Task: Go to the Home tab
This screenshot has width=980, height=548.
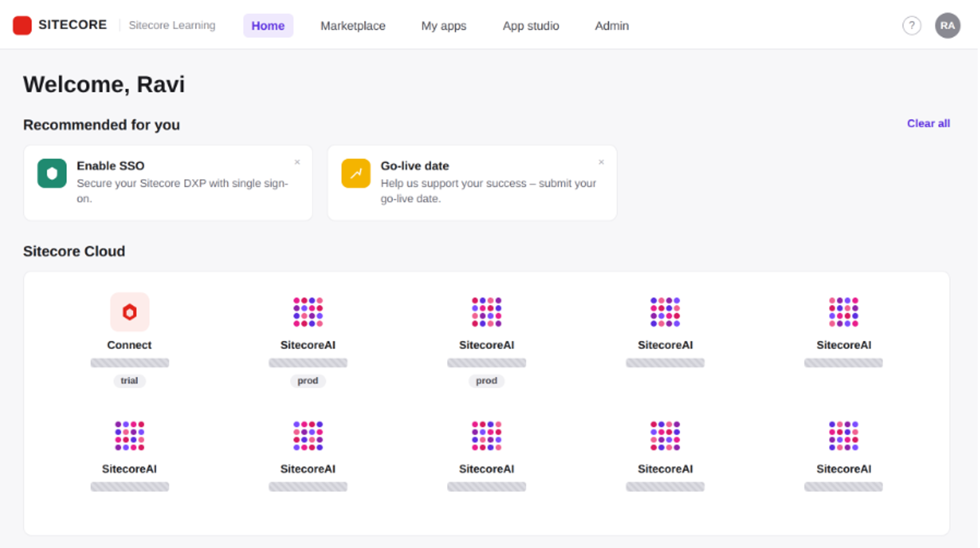Action: pyautogui.click(x=269, y=26)
